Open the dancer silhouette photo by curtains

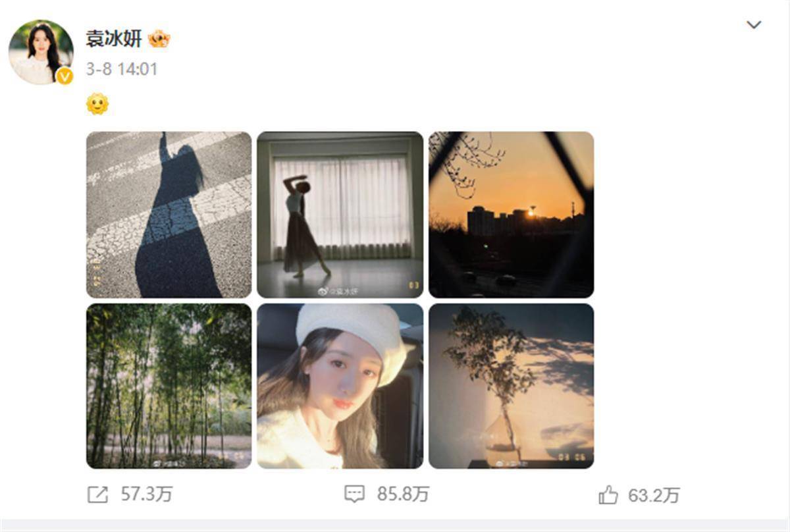coord(340,215)
